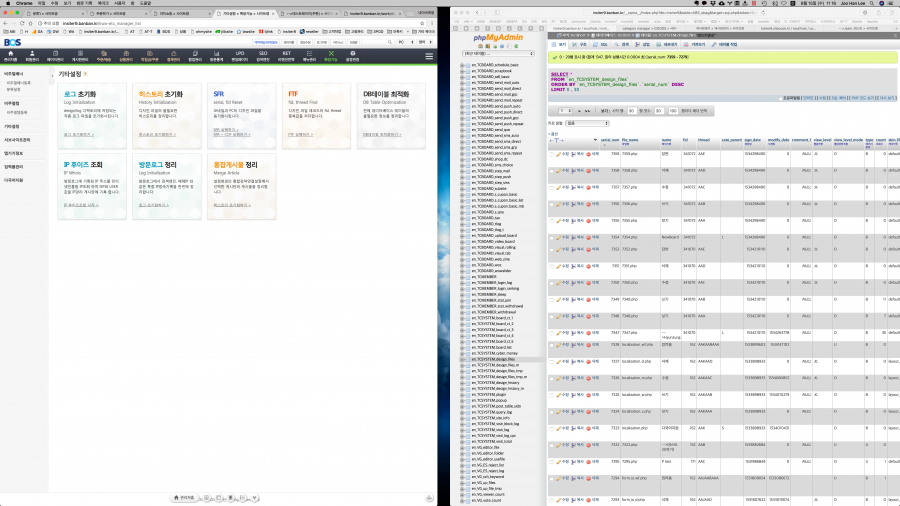The height and width of the screenshot is (506, 900).
Task: Enable the profiling checkbox above the results
Action: point(781,98)
